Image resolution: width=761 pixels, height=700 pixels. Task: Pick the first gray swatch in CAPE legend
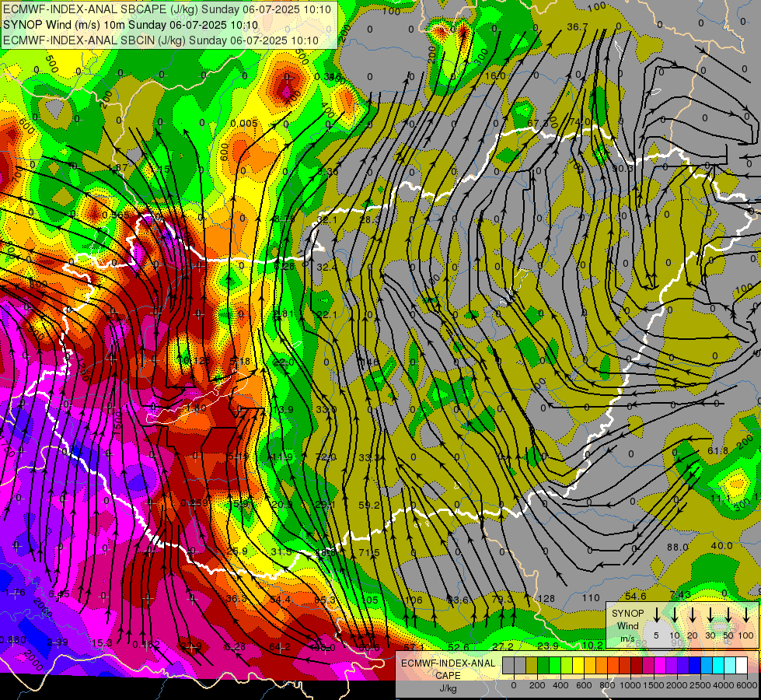(x=508, y=665)
